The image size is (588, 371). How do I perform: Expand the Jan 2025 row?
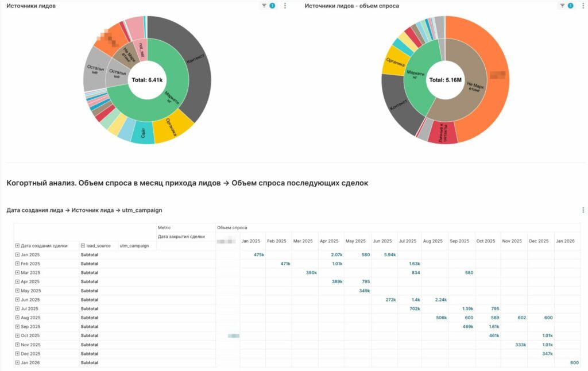pos(17,255)
